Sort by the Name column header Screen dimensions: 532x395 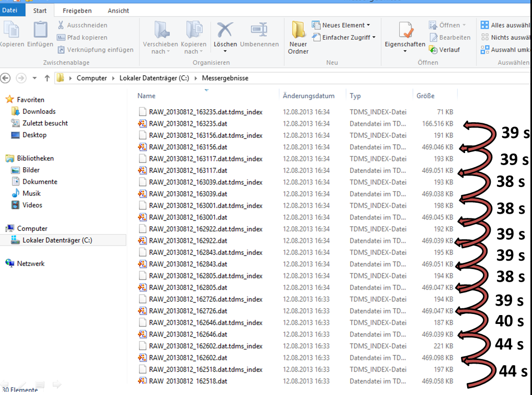click(146, 96)
